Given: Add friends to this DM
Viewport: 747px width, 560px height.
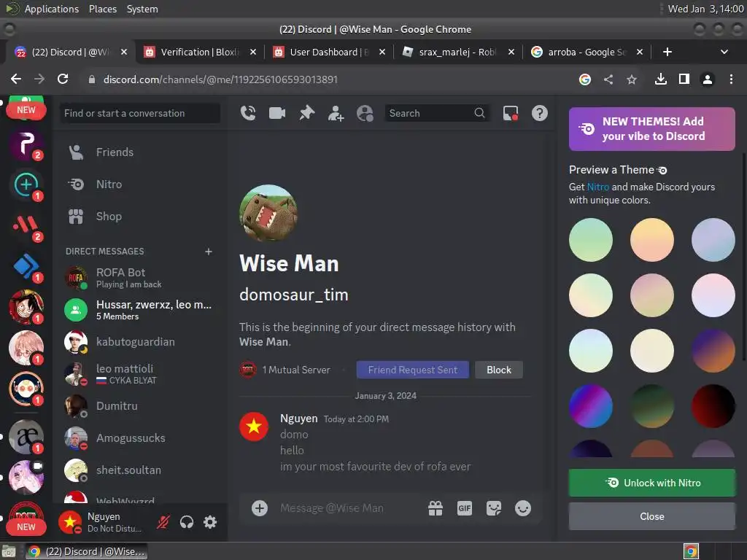Looking at the screenshot, I should pyautogui.click(x=336, y=113).
